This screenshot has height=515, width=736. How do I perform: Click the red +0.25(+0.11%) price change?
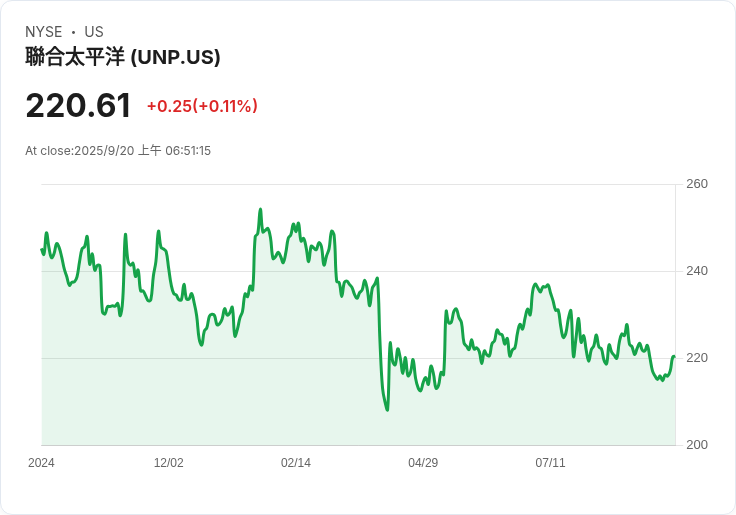pos(202,106)
